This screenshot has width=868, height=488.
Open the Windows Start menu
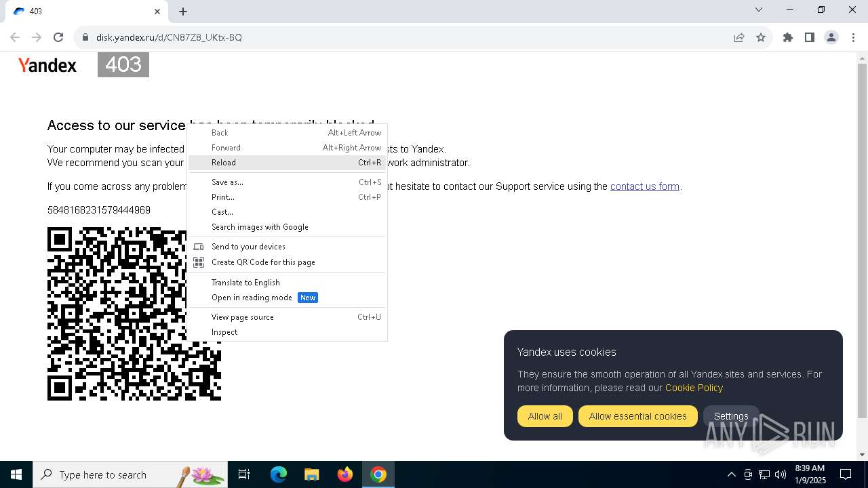16,474
